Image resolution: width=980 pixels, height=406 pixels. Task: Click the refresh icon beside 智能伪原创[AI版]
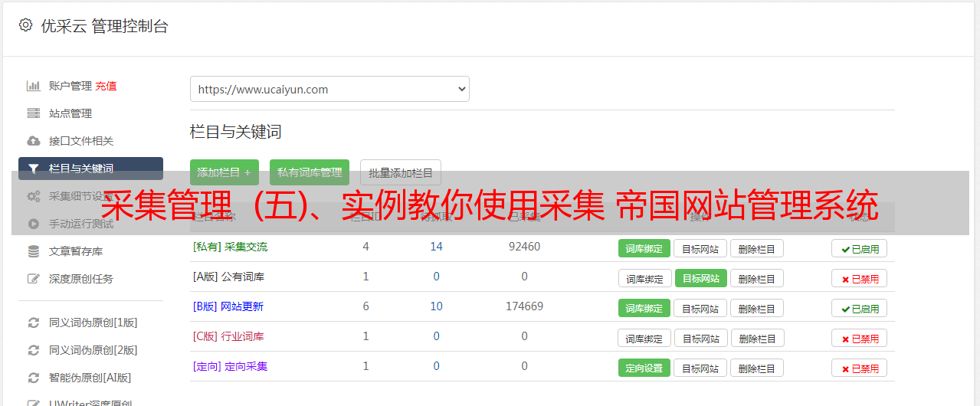tap(34, 378)
